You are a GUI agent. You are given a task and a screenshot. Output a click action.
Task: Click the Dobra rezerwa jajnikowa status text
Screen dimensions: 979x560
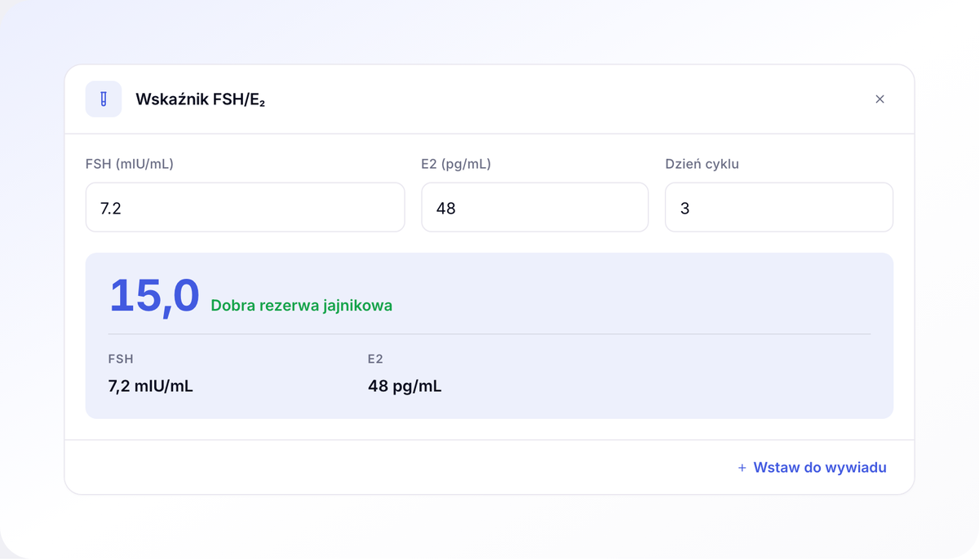[x=302, y=306]
